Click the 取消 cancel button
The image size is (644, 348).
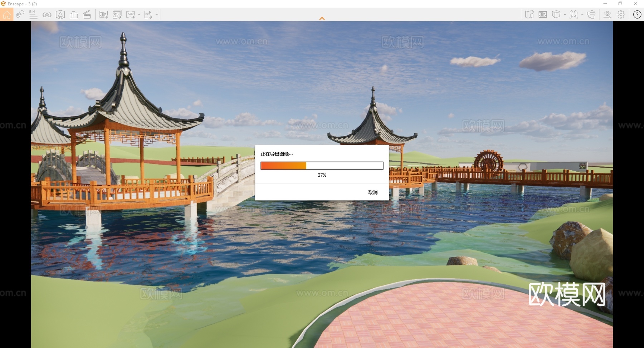point(373,192)
